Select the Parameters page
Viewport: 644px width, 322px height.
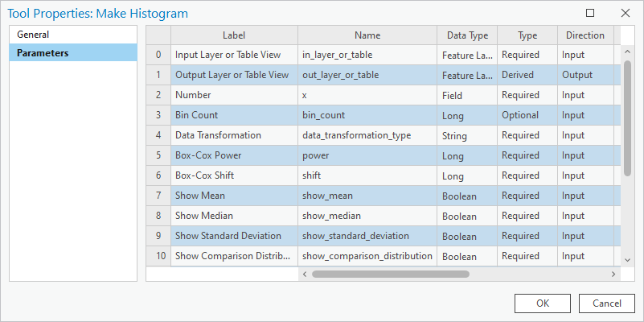click(43, 53)
